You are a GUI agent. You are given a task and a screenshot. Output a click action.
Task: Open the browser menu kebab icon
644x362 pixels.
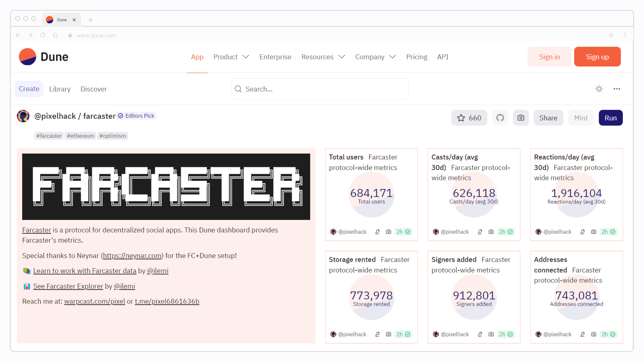click(x=625, y=35)
